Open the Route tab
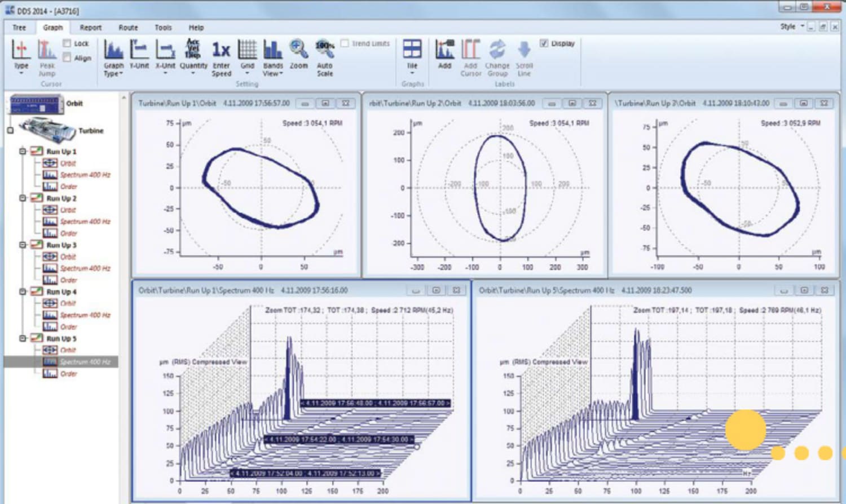Viewport: 846px width, 504px height. 128,27
